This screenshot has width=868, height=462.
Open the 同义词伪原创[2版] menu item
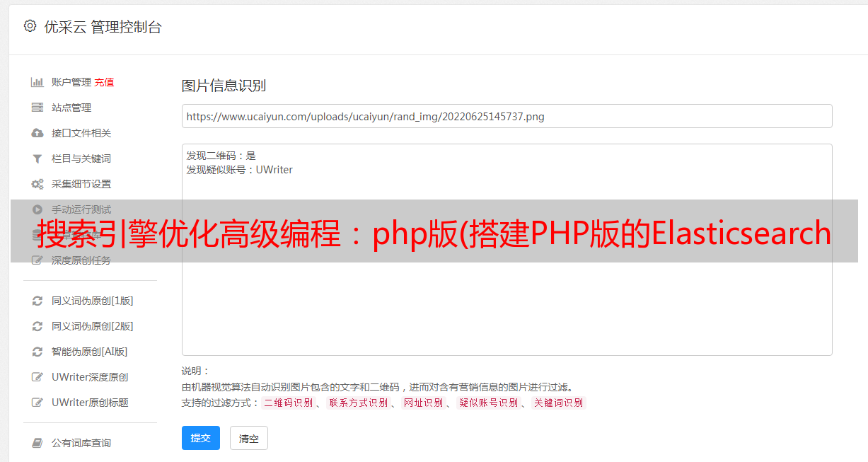click(83, 326)
